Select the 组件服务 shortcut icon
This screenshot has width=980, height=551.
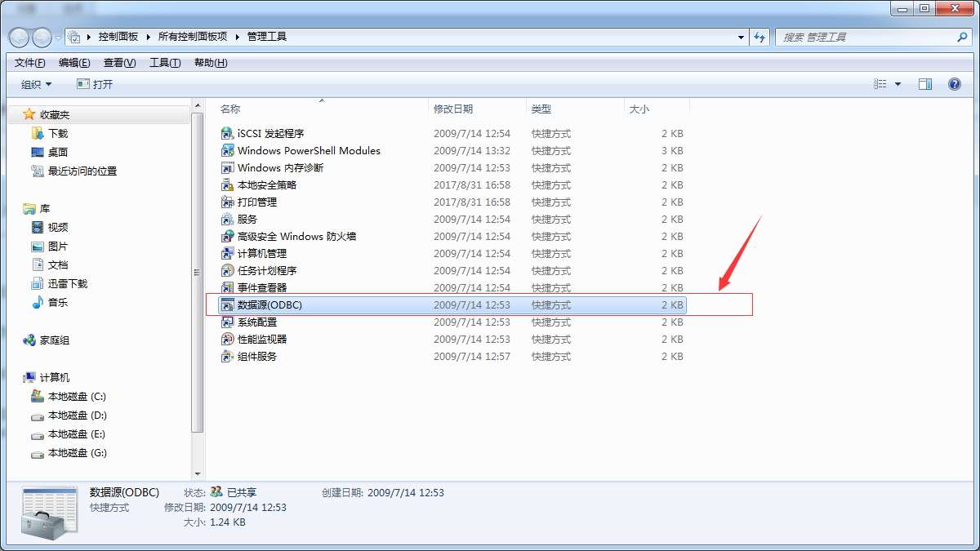click(228, 356)
